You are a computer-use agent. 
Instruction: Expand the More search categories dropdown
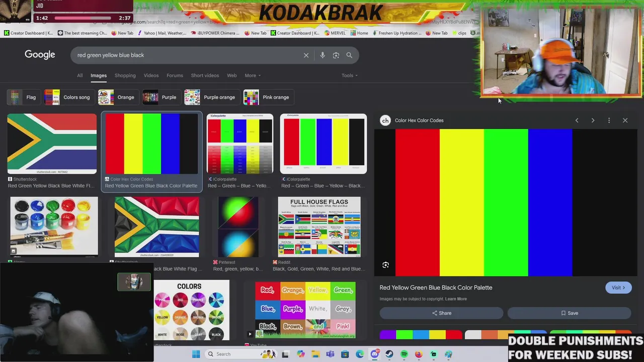tap(253, 75)
